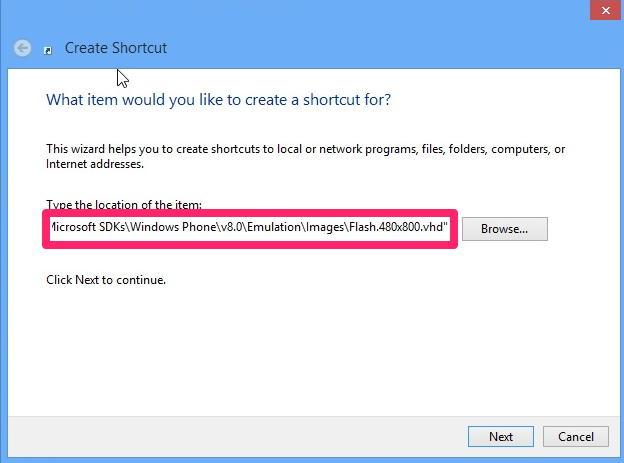624x463 pixels.
Task: Click the back arrow button
Action: (22, 48)
